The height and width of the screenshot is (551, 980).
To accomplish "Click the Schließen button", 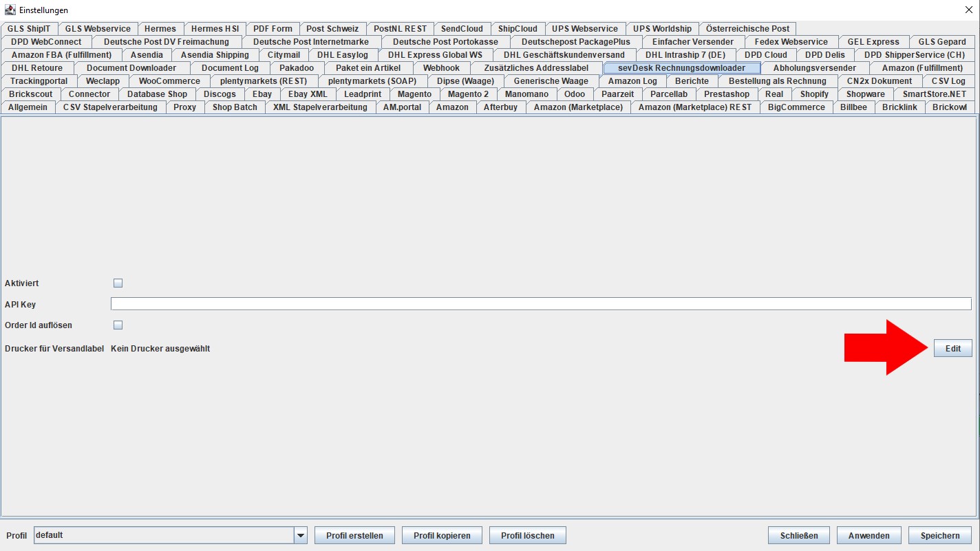I will tap(799, 535).
